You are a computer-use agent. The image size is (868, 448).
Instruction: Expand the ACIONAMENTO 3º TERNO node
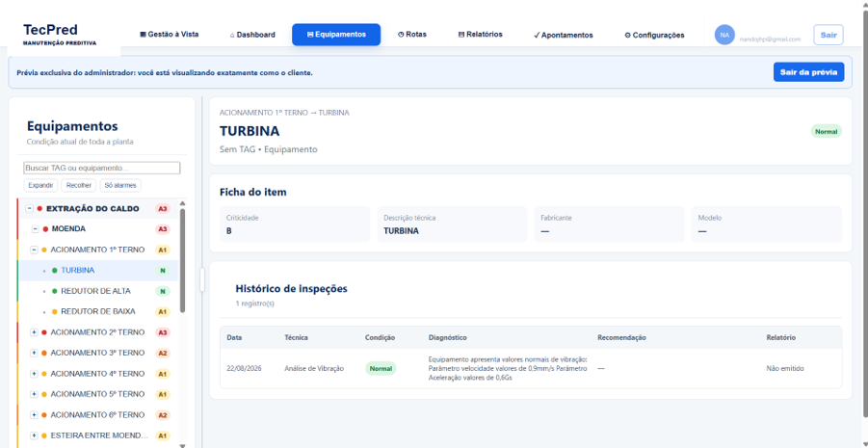(x=34, y=353)
